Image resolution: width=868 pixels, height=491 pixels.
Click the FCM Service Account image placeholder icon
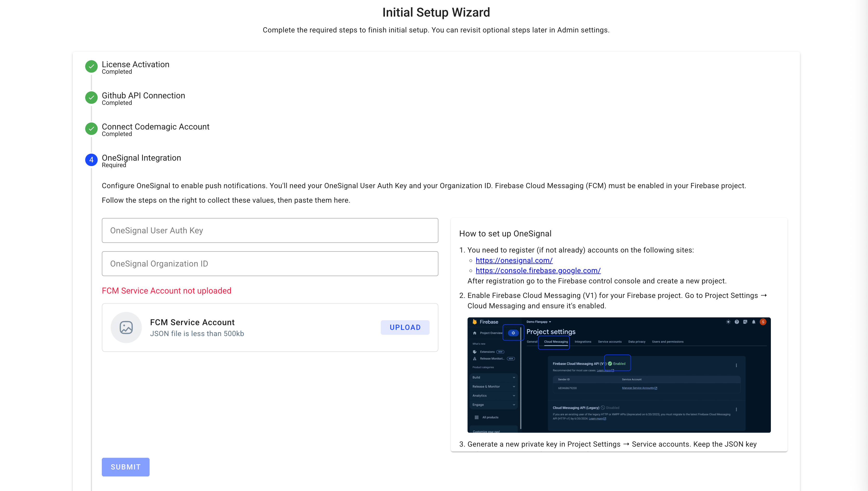pos(126,328)
